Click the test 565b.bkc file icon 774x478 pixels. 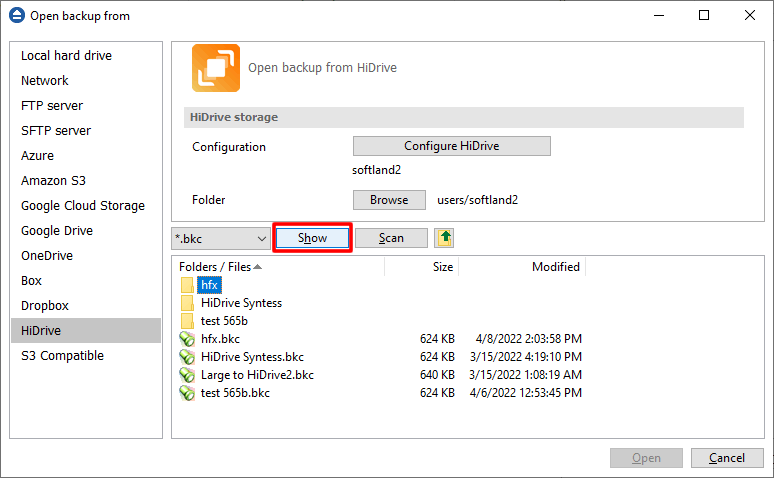[x=187, y=393]
